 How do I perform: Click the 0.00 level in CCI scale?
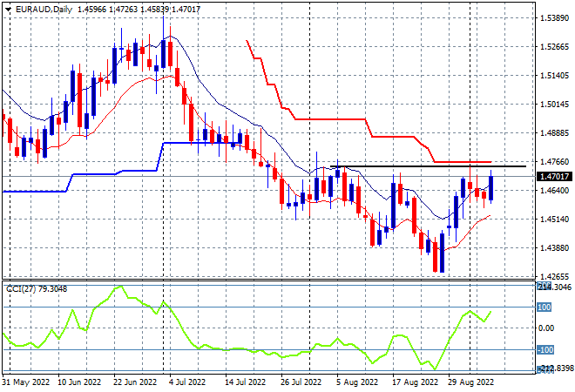click(546, 328)
